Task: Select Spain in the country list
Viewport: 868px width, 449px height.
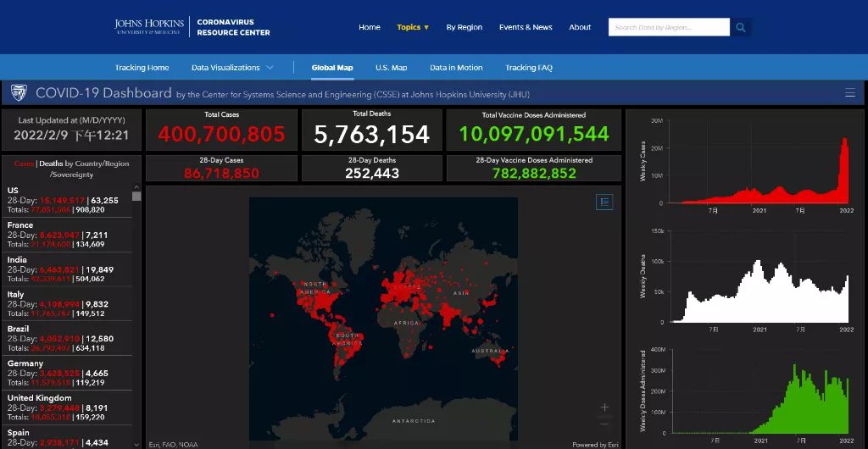Action: pos(67,437)
